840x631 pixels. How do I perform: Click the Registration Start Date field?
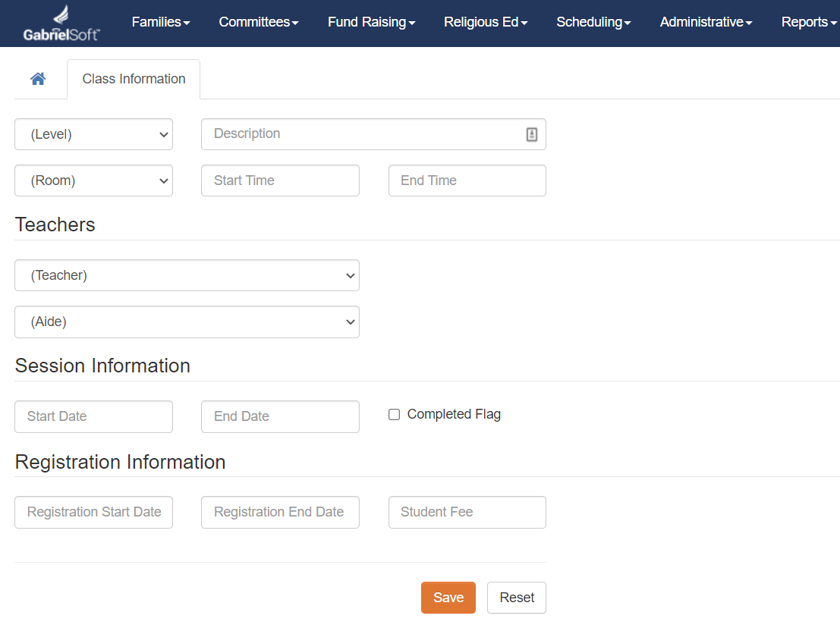[94, 512]
